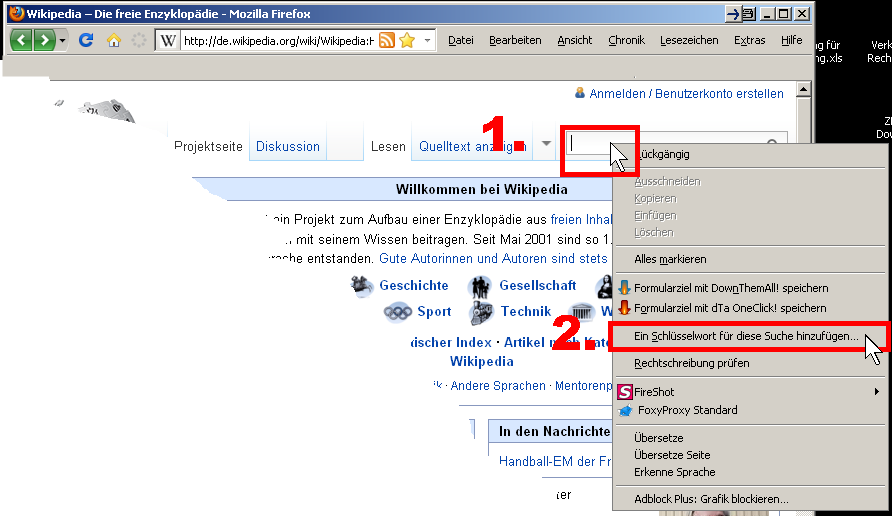Expand the page actions dropdown arrow
Screen dimensions: 892x516
(x=546, y=143)
